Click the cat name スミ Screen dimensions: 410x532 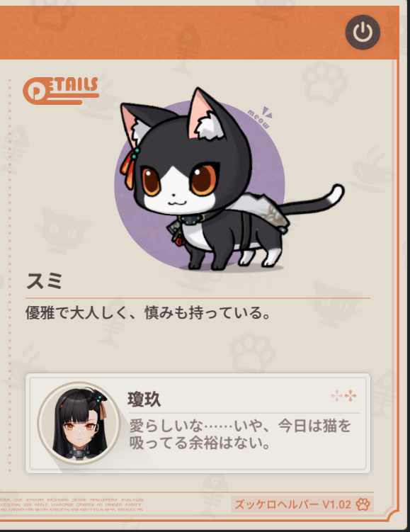(45, 281)
